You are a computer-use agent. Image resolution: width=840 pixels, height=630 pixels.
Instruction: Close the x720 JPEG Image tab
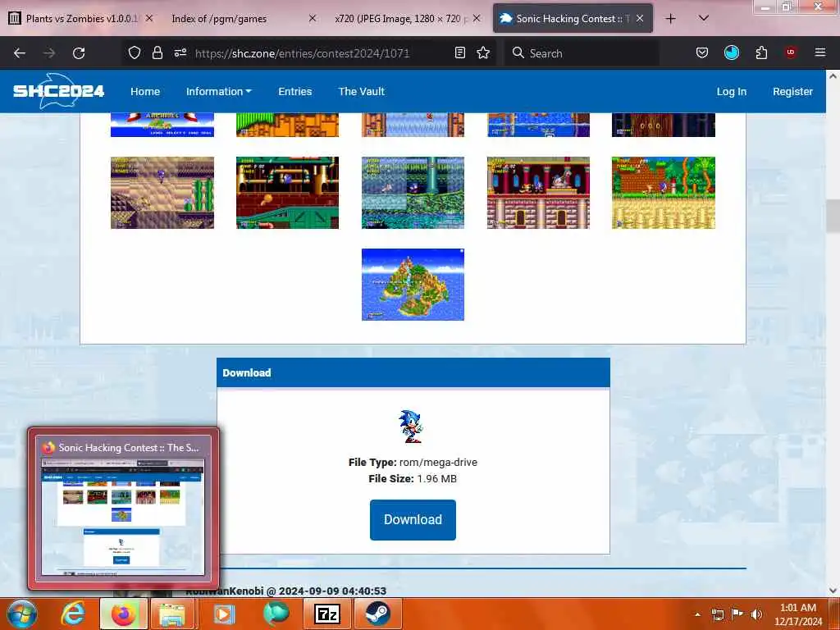coord(477,18)
